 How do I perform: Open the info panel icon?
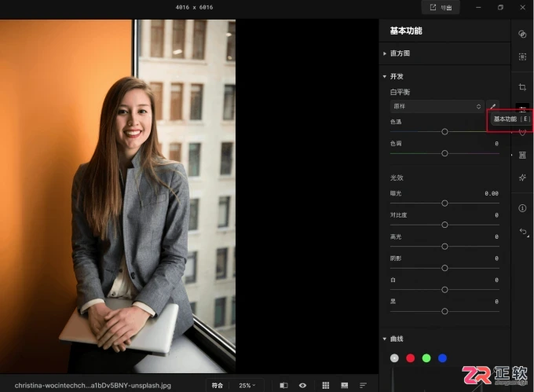522,208
